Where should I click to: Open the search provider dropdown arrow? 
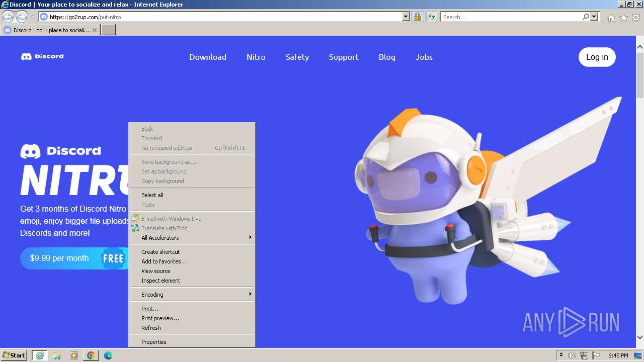[594, 17]
